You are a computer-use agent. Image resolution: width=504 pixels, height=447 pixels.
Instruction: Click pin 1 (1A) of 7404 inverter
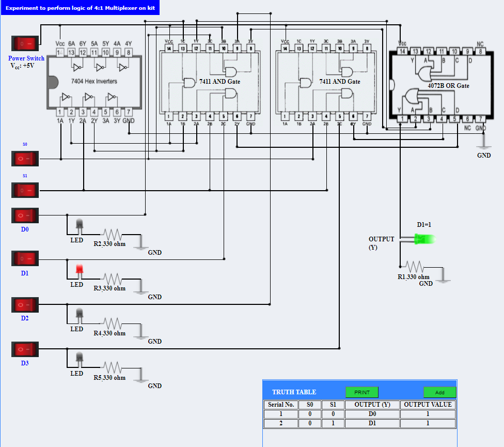(60, 112)
